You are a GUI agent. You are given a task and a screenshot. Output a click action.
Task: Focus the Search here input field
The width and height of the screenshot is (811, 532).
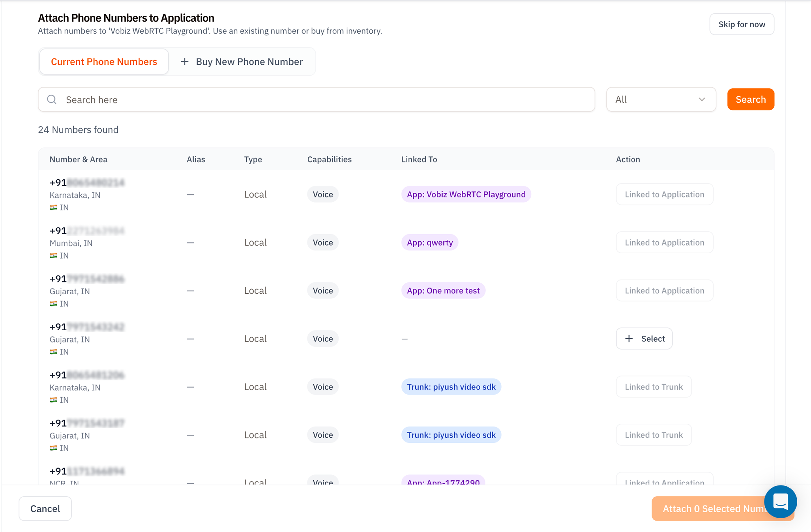coord(317,99)
